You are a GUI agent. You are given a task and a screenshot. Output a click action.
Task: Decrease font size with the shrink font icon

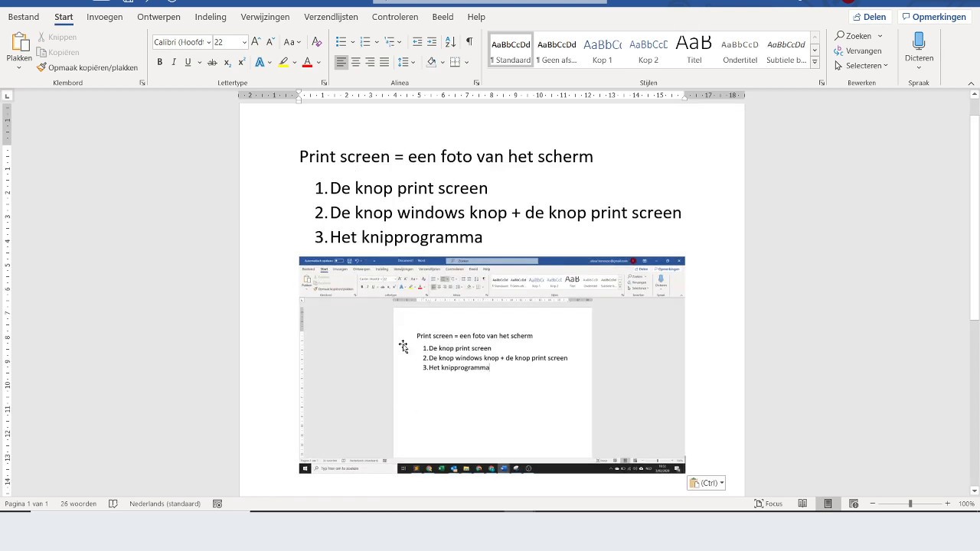coord(270,42)
